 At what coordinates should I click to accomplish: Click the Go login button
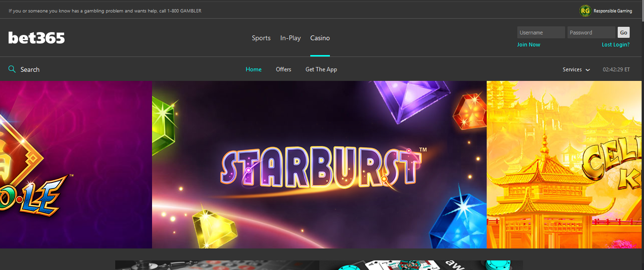(623, 33)
